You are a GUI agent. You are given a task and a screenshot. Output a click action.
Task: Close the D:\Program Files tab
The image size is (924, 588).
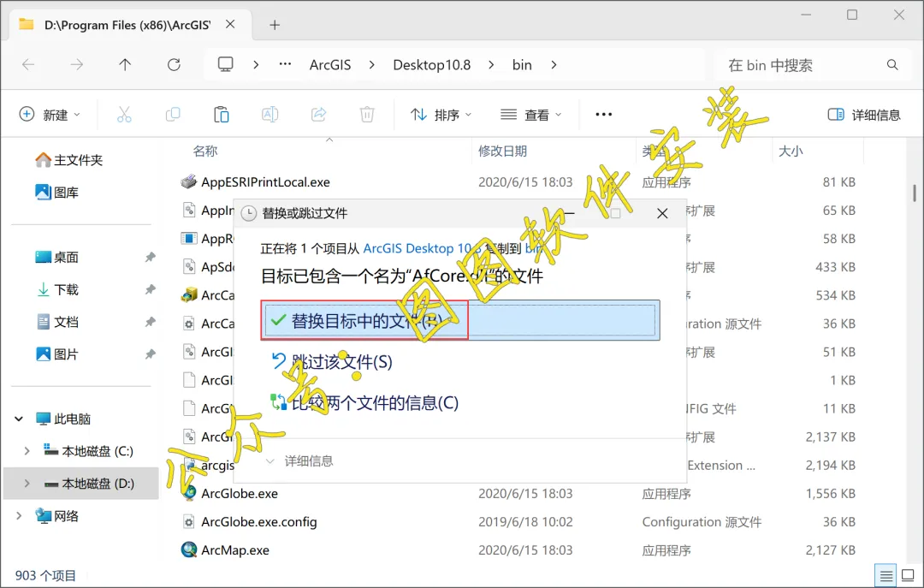[230, 24]
